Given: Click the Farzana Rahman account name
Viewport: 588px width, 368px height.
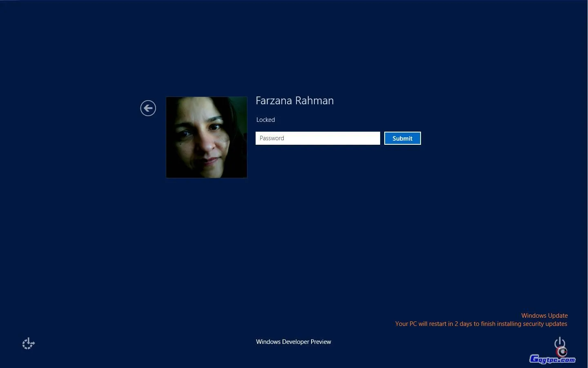Looking at the screenshot, I should click(294, 101).
